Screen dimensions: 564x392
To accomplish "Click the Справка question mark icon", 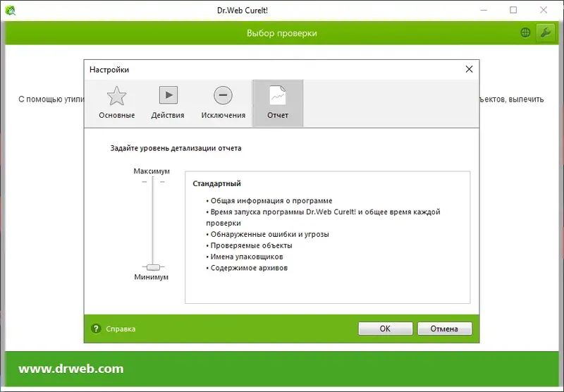I will coord(96,329).
